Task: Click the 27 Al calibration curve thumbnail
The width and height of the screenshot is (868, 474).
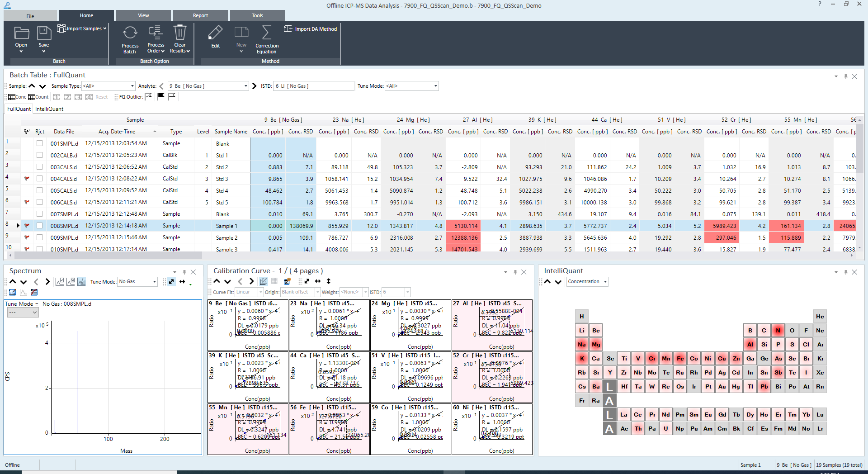Action: [x=492, y=325]
